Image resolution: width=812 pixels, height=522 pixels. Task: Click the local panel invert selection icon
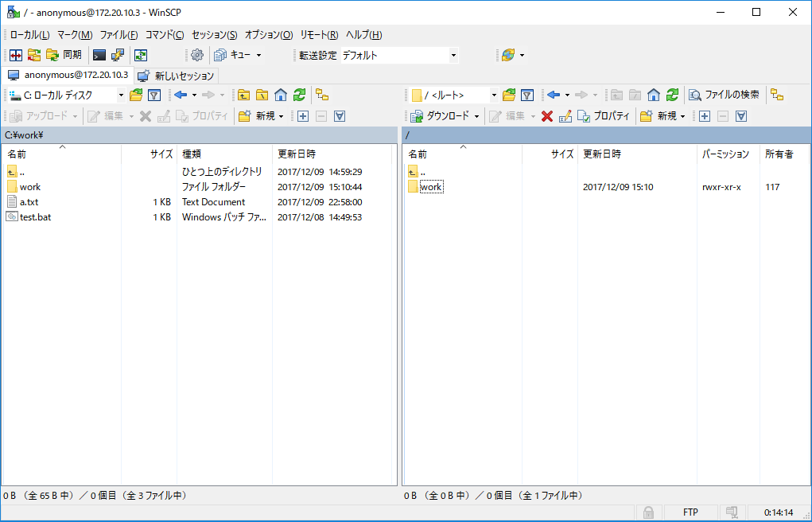tap(340, 116)
